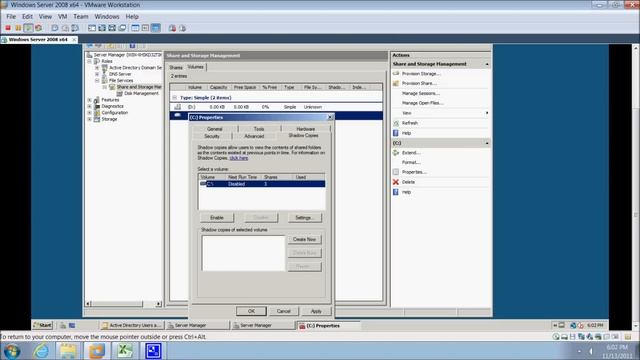Click Format... action

(x=411, y=162)
